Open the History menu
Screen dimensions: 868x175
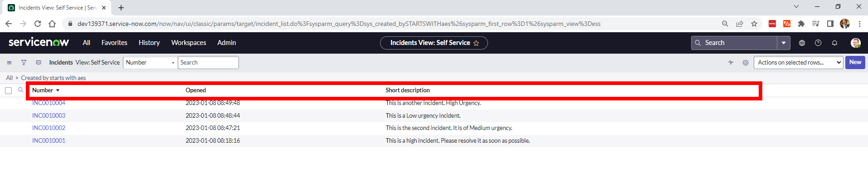coord(149,43)
